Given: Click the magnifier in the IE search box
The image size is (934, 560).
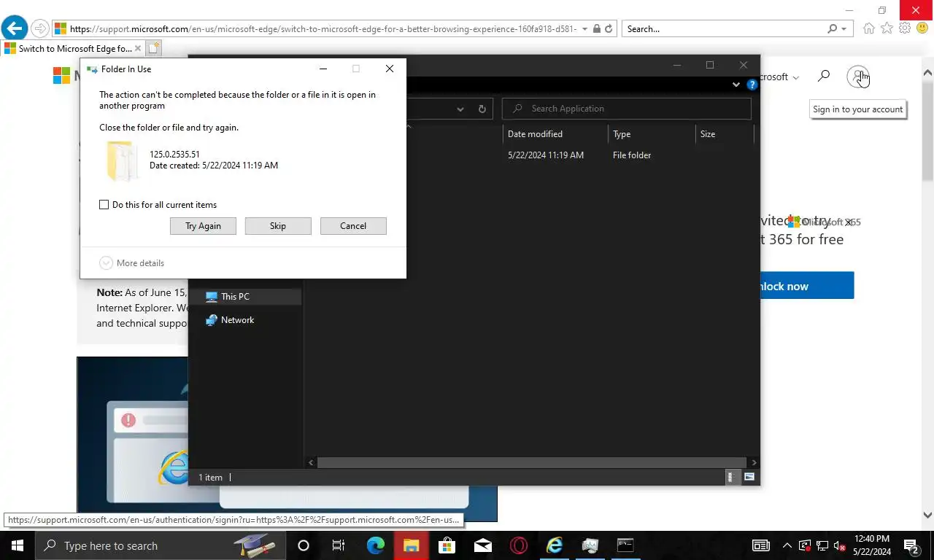Looking at the screenshot, I should (x=832, y=29).
